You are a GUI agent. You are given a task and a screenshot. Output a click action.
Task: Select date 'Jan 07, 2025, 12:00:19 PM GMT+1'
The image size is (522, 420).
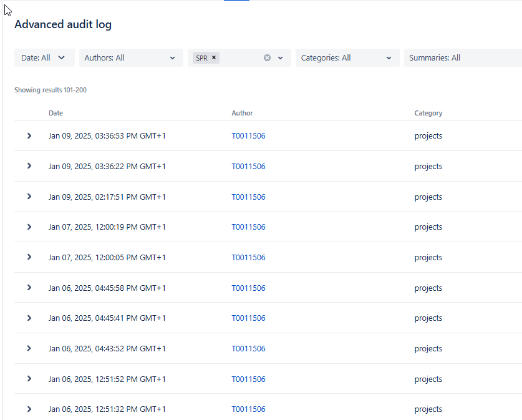point(107,227)
